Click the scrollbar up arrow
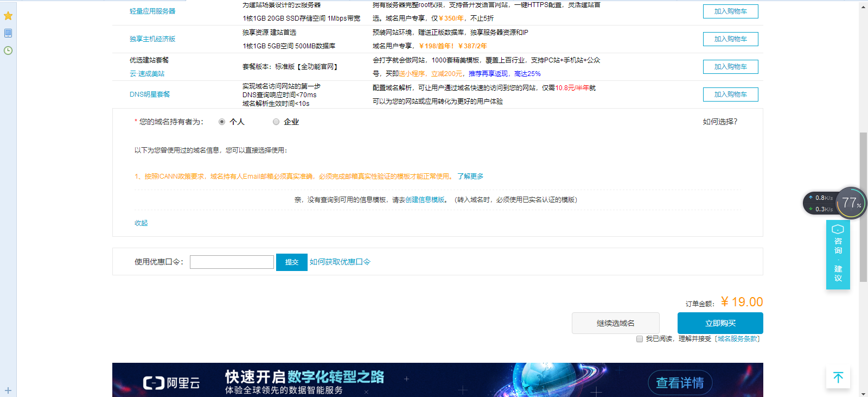 [863, 7]
